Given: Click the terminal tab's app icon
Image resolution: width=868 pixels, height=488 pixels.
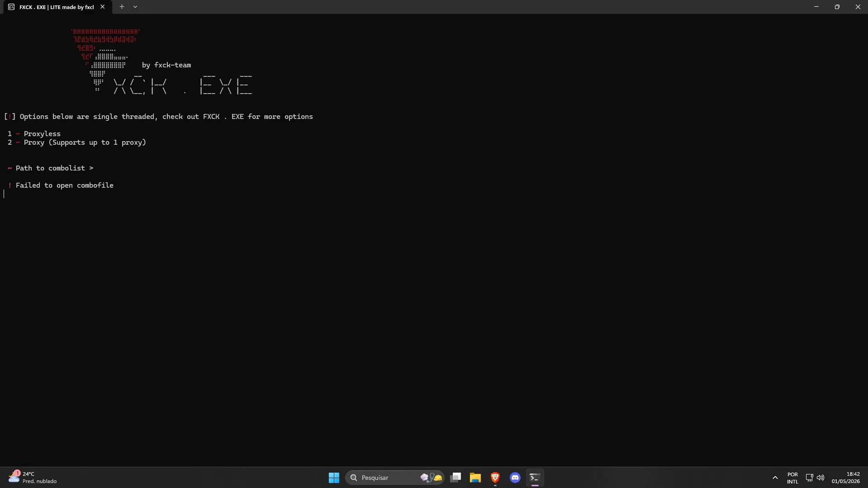Looking at the screenshot, I should [11, 7].
